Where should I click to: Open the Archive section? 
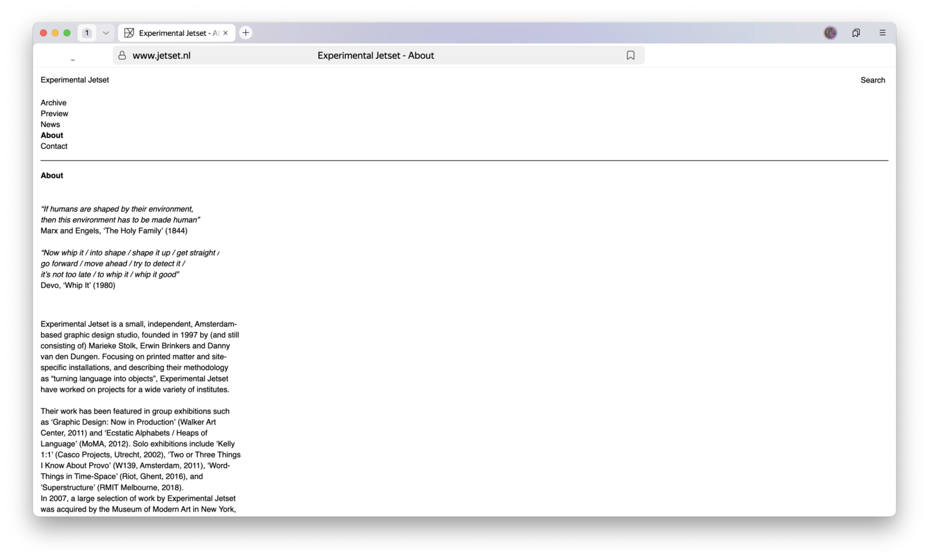click(x=54, y=103)
